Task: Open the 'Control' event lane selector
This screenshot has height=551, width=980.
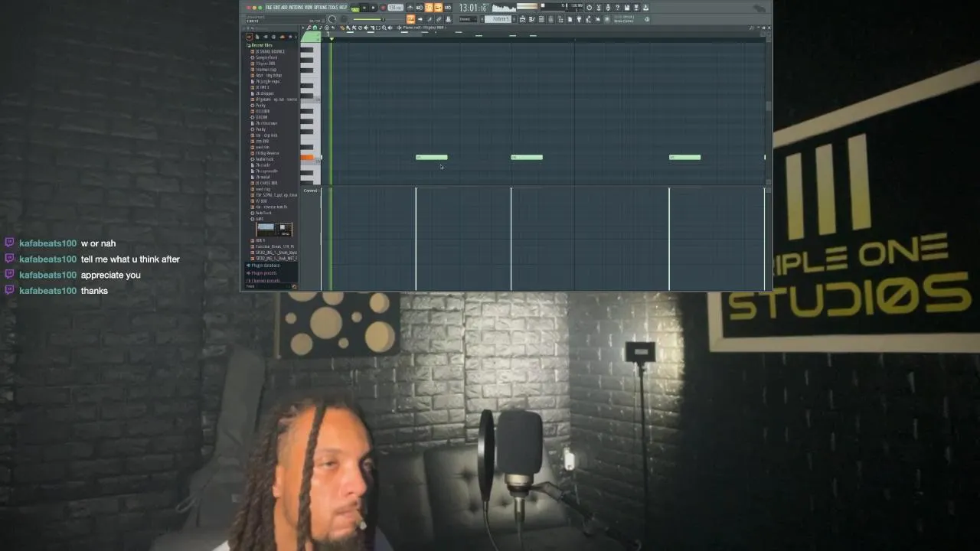Action: [310, 191]
